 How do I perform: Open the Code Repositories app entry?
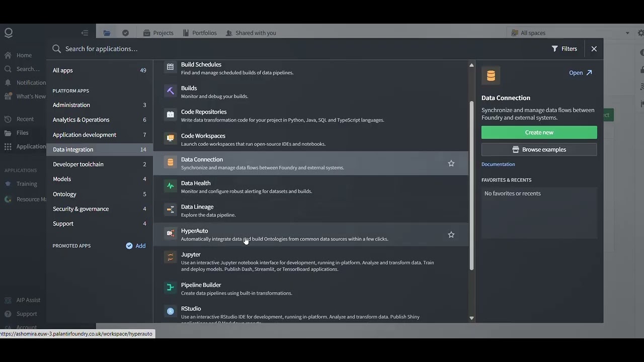tap(310, 116)
